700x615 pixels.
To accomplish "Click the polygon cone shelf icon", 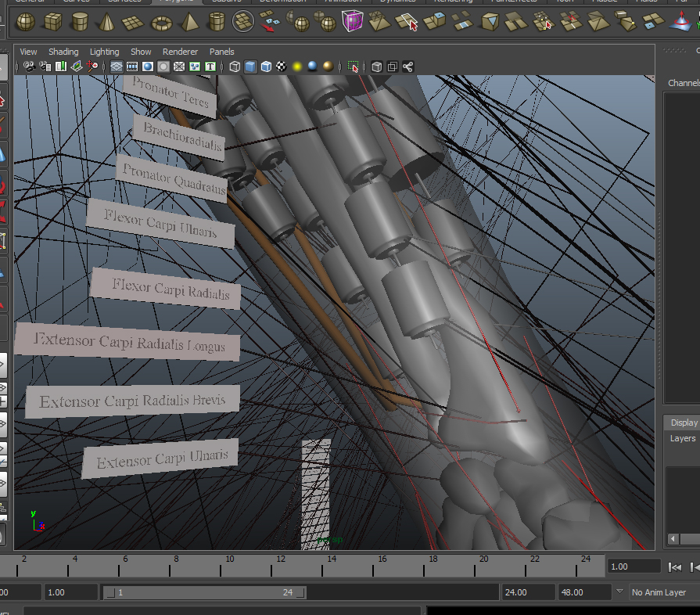I will click(x=106, y=21).
